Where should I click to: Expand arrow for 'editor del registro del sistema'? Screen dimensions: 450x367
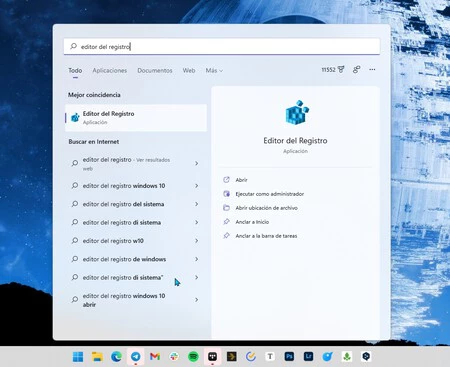pyautogui.click(x=197, y=204)
